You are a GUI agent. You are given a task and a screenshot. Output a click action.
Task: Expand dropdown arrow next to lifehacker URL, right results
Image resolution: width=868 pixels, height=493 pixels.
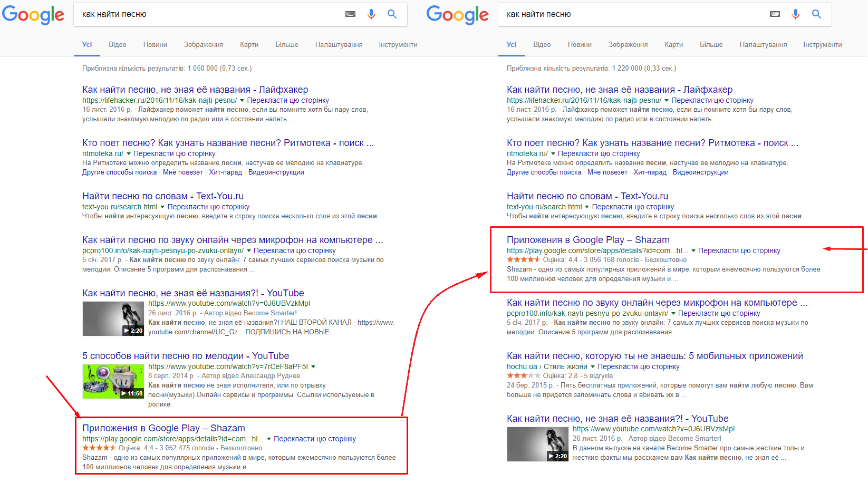(667, 100)
